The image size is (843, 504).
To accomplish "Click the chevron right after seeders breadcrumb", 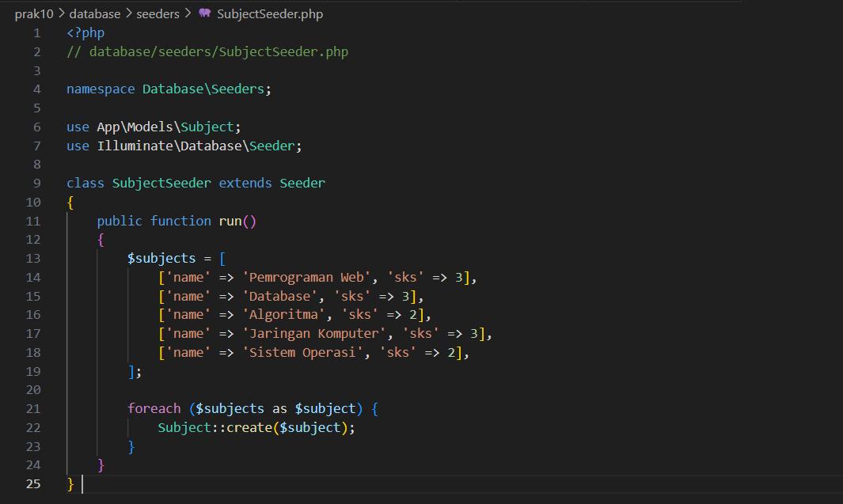I will coord(188,13).
